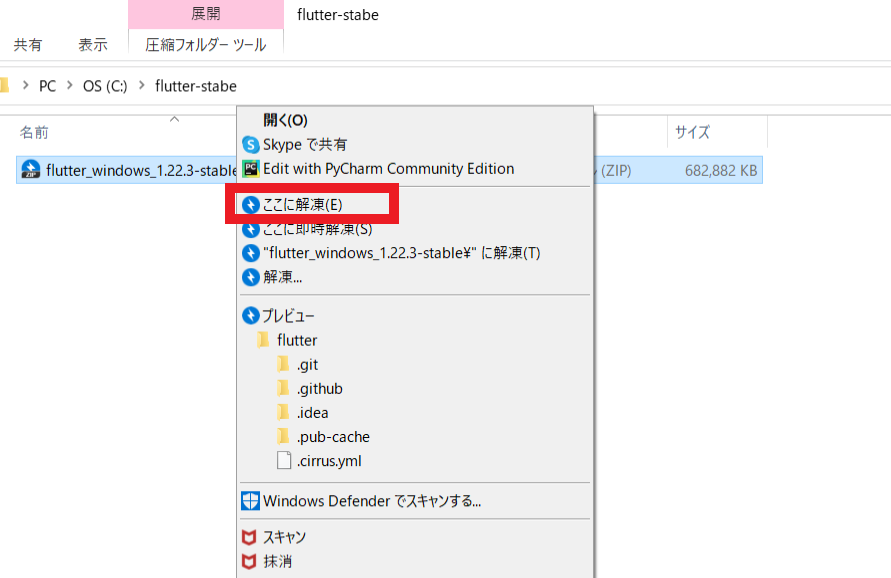The image size is (891, 578).
Task: Click the .idea folder icon
Action: click(283, 412)
